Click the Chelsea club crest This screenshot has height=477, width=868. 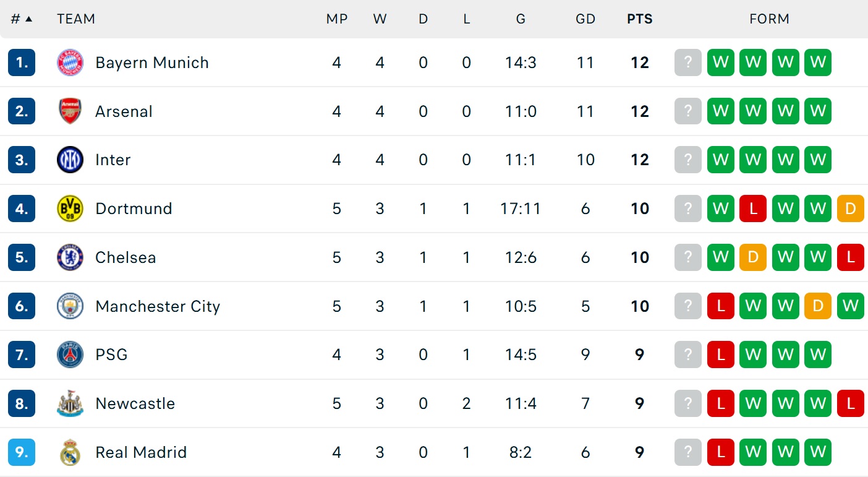[70, 257]
